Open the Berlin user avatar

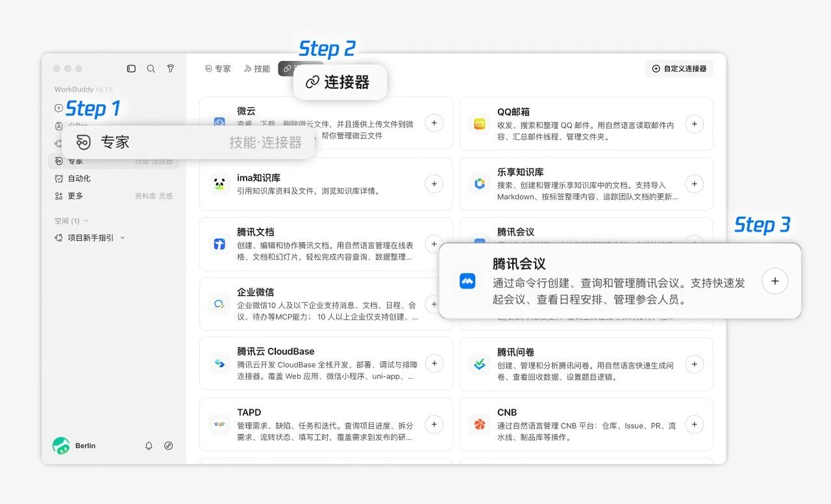(61, 446)
